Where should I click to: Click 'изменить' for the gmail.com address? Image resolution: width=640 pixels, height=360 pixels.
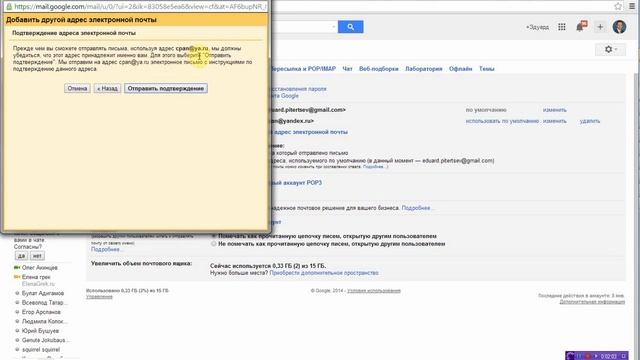point(554,110)
